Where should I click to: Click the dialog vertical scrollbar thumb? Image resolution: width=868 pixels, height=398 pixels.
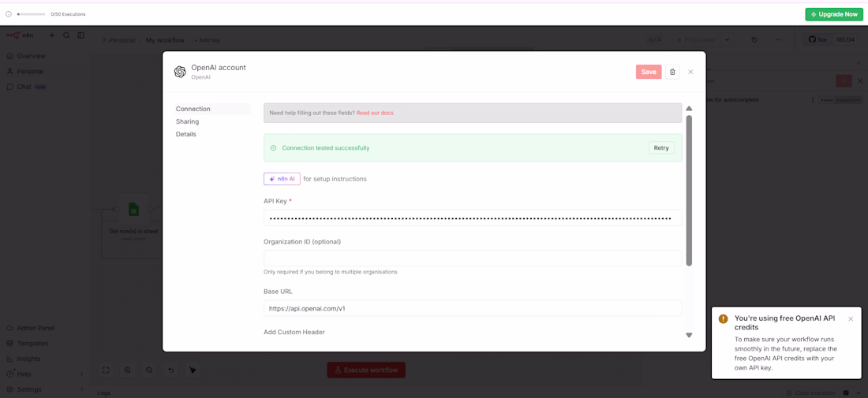point(689,191)
